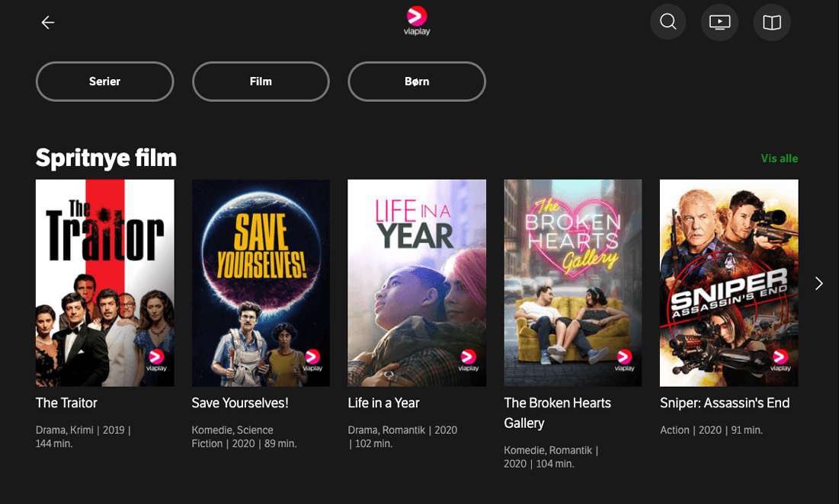
Task: Click The Traitor title text
Action: click(x=67, y=403)
